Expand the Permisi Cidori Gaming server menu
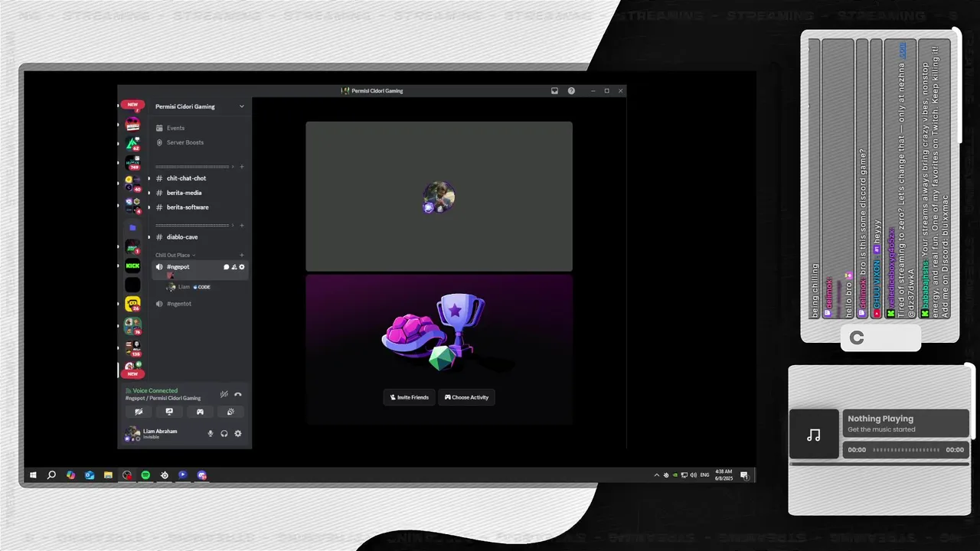The height and width of the screenshot is (551, 980). [x=242, y=106]
